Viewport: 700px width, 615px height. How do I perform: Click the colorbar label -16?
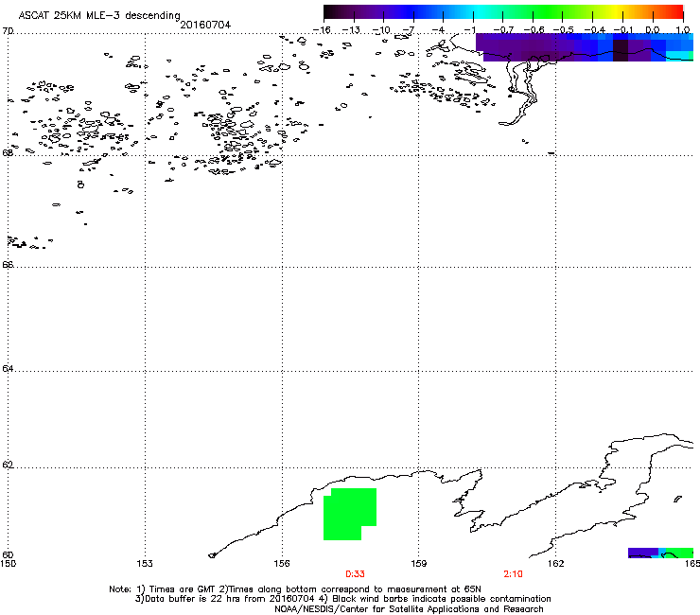[x=322, y=30]
